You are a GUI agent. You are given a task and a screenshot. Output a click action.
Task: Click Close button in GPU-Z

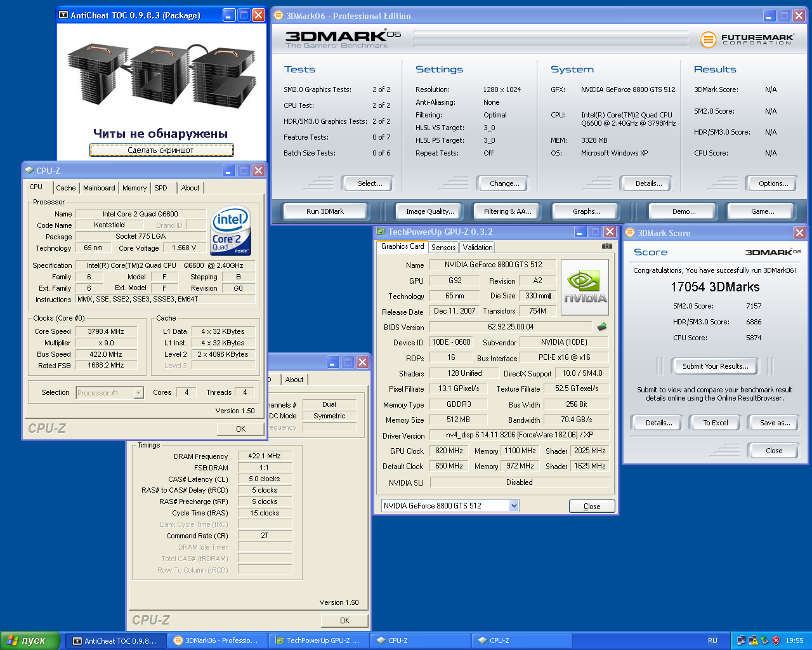[592, 506]
